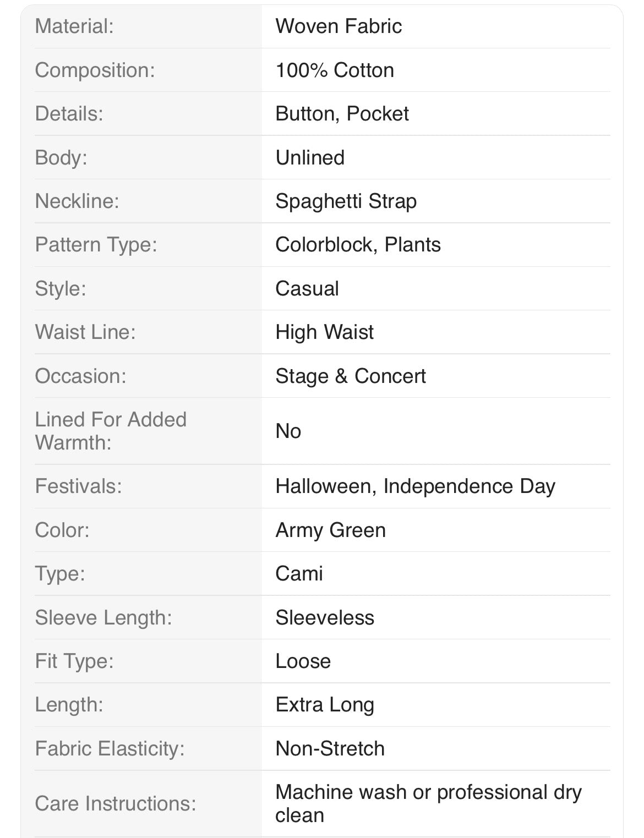
Task: Click the "Extra Long" length value
Action: [325, 704]
